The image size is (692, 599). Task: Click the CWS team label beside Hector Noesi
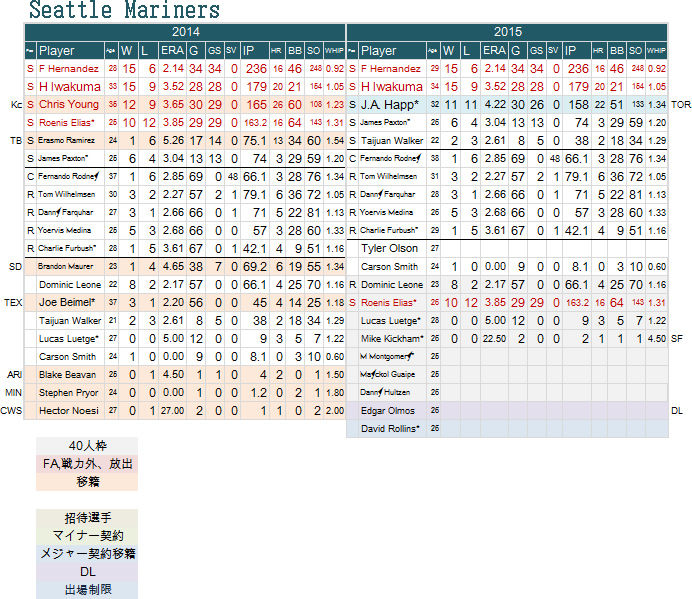coord(11,411)
